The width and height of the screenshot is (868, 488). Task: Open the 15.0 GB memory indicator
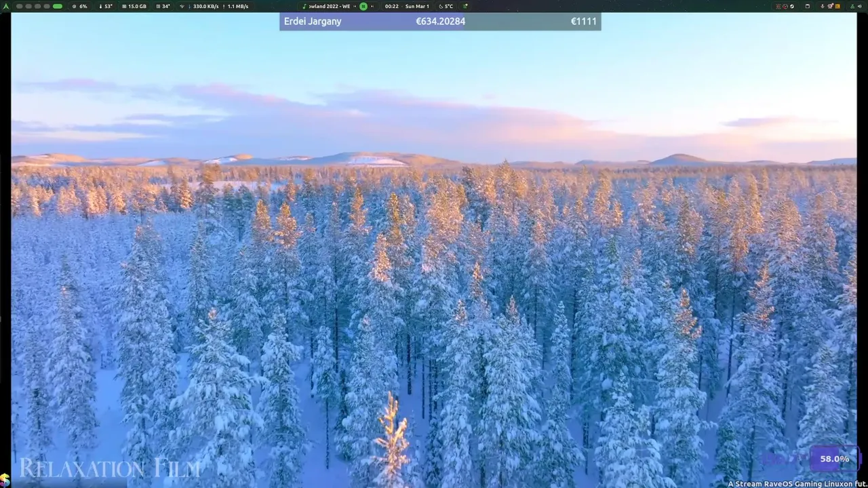134,6
